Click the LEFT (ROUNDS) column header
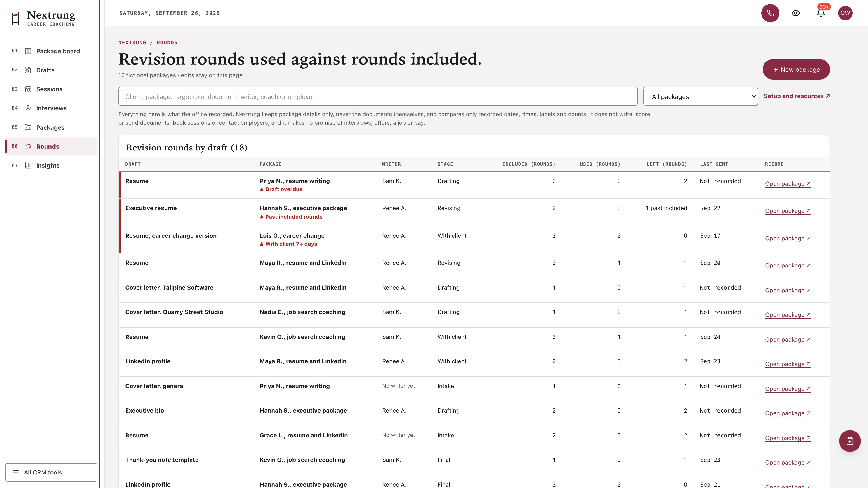868x488 pixels. click(x=667, y=164)
